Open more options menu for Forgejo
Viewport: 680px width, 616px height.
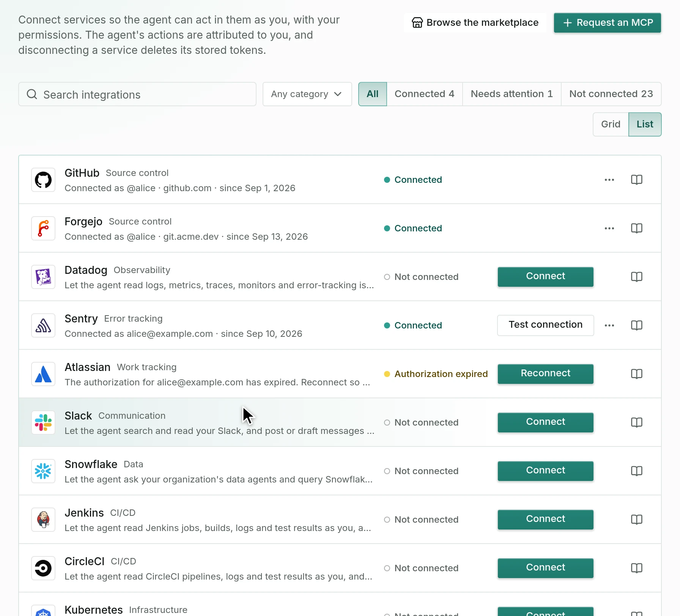click(609, 228)
